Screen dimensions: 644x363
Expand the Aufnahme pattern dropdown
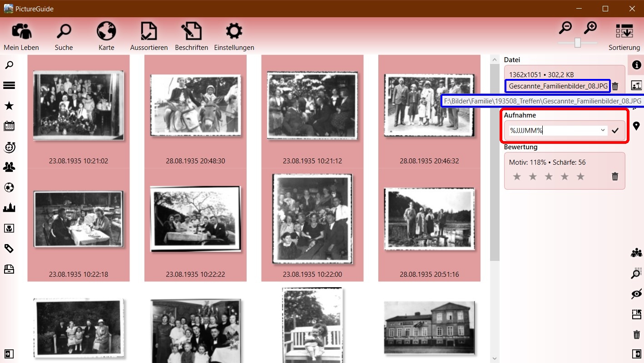[603, 131]
